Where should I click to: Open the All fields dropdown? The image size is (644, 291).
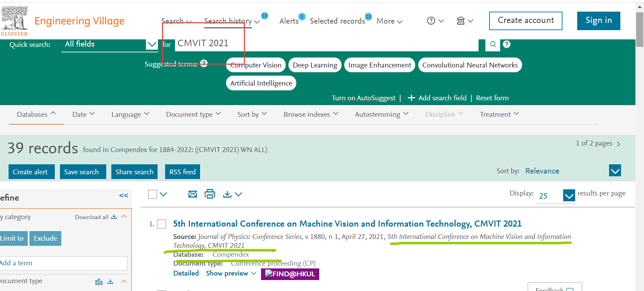coord(109,45)
